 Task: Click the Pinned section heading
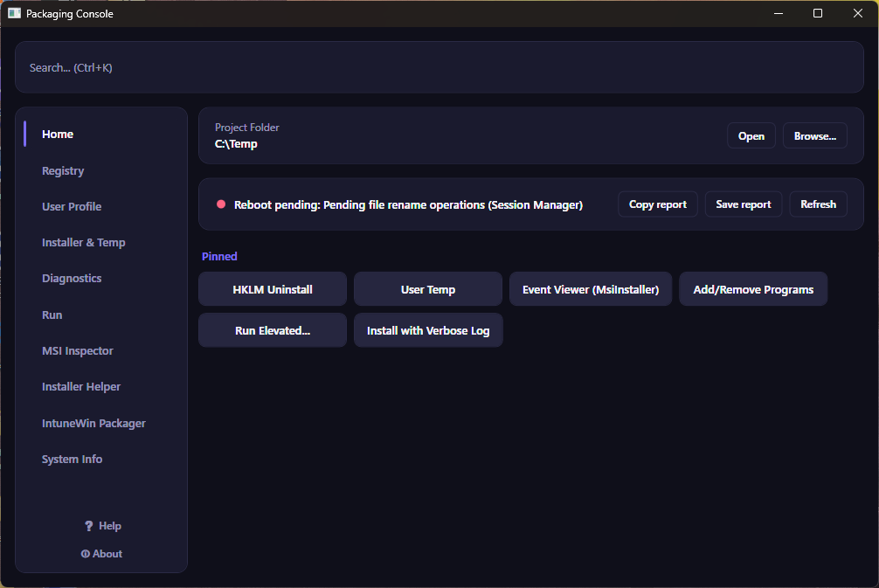click(x=219, y=256)
